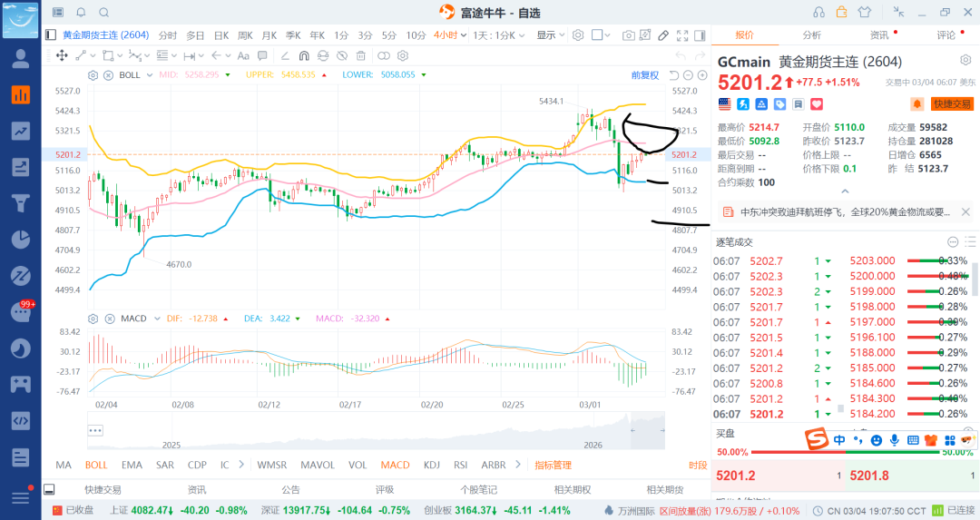Click the 快捷交易 orange button
Viewport: 980px width, 520px height.
(953, 104)
